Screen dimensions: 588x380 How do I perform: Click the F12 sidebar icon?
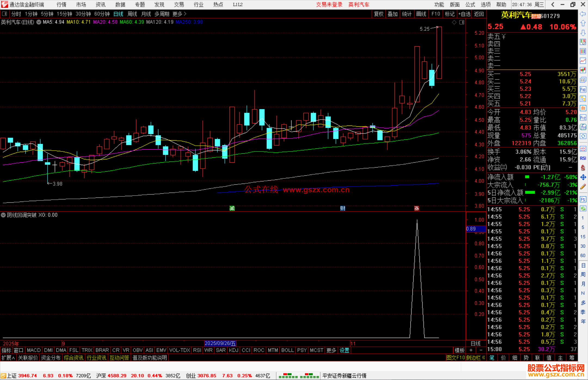583,118
